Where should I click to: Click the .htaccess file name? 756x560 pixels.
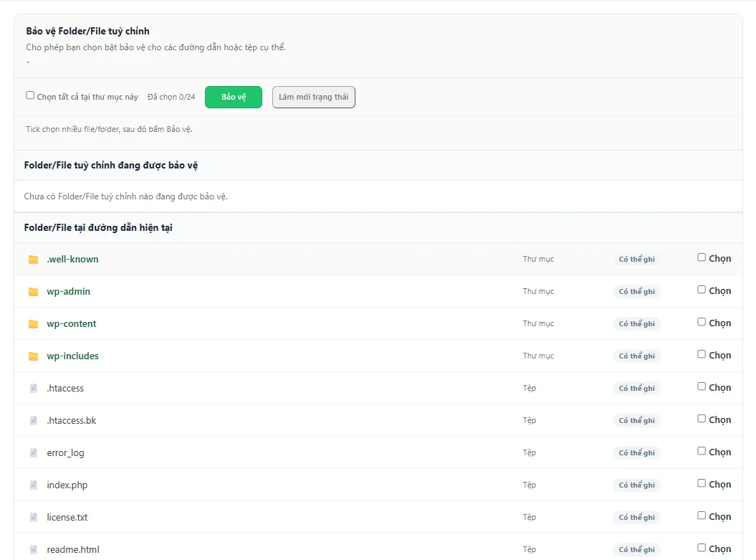click(x=65, y=389)
